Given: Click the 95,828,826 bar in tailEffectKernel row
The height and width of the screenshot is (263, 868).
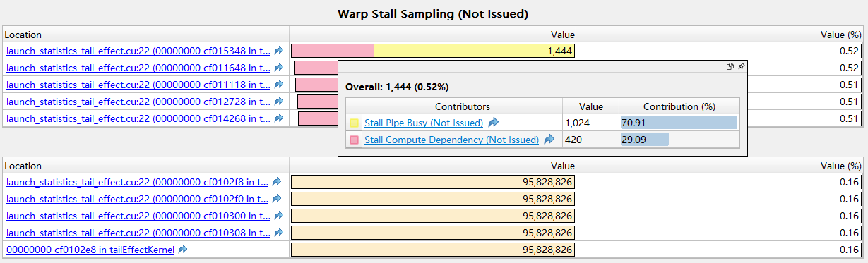Looking at the screenshot, I should pos(433,249).
